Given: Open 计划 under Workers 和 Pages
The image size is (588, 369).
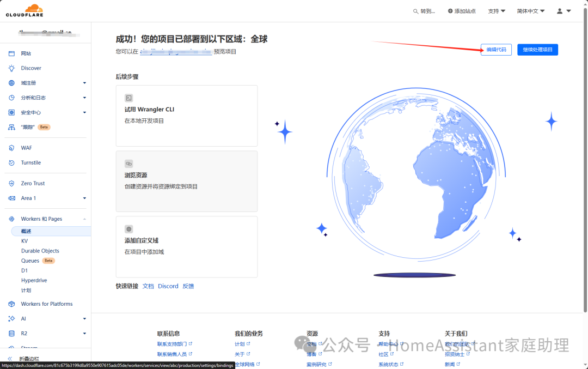Looking at the screenshot, I should point(26,290).
